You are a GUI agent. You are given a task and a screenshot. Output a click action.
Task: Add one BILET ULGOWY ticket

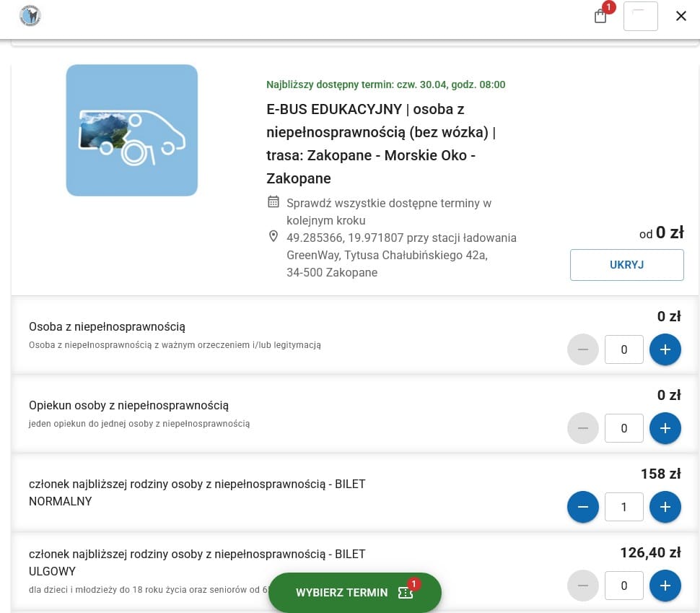(665, 586)
